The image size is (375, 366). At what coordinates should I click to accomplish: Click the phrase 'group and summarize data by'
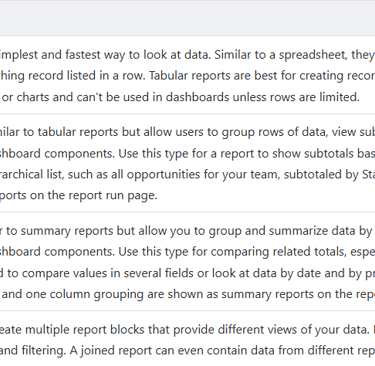[x=290, y=231]
